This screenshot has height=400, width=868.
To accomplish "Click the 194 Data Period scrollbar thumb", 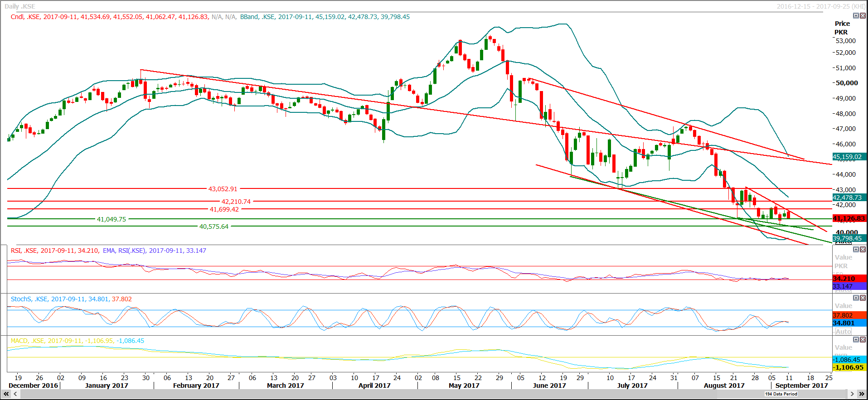I will pyautogui.click(x=781, y=394).
